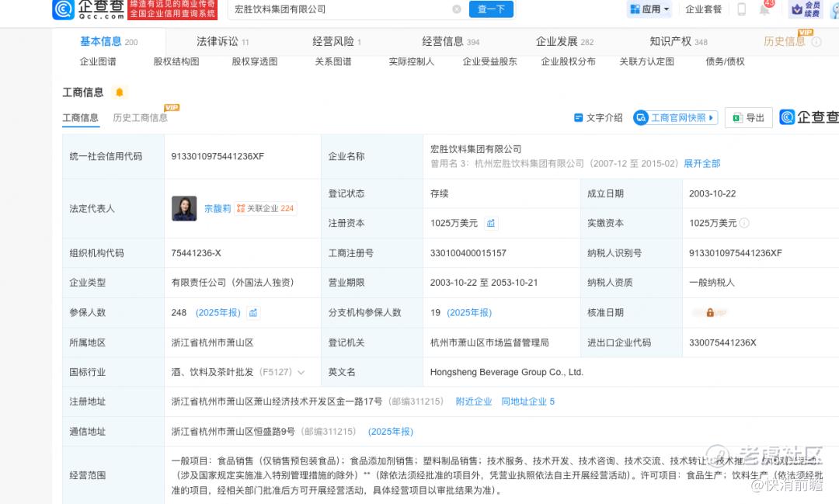
Task: Click the mobile phone icon in header
Action: [742, 9]
